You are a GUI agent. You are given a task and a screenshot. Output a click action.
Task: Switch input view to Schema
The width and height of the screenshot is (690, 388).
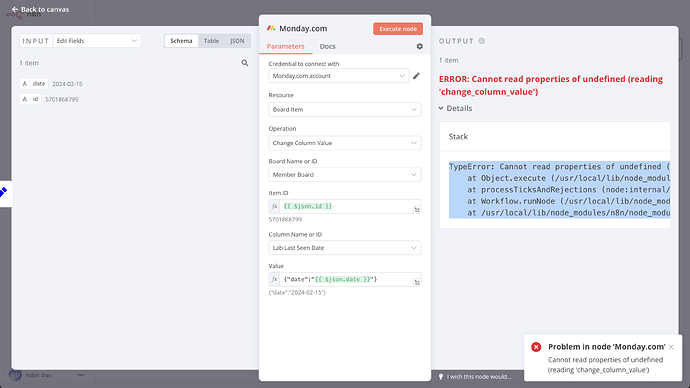click(x=181, y=40)
